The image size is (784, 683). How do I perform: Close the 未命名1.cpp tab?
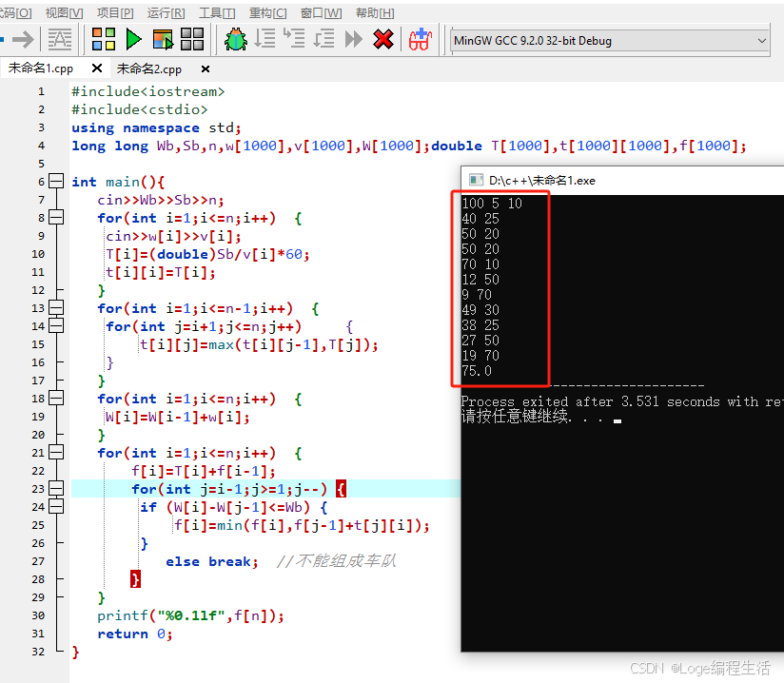click(x=97, y=68)
